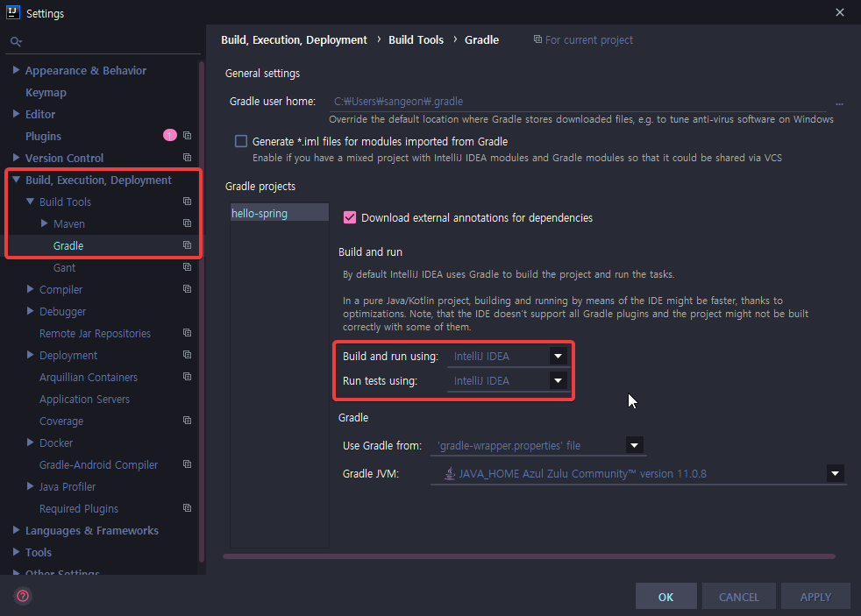Click project-level icon beside Required Plugins

(x=188, y=508)
